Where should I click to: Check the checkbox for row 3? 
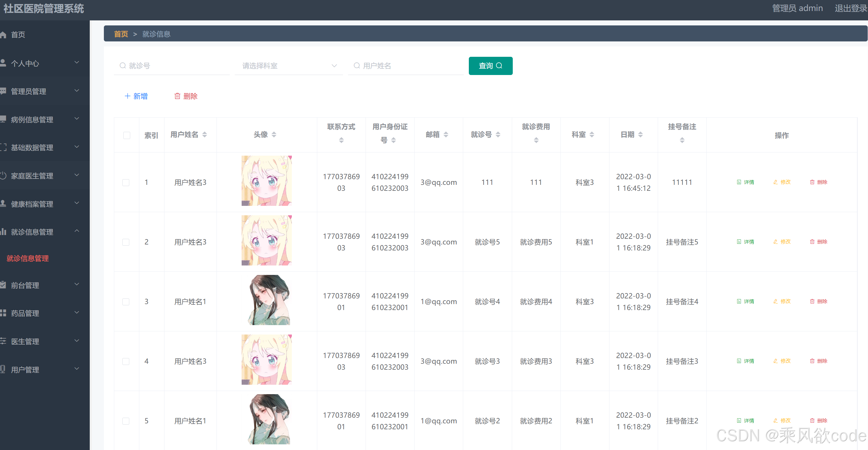coord(126,302)
